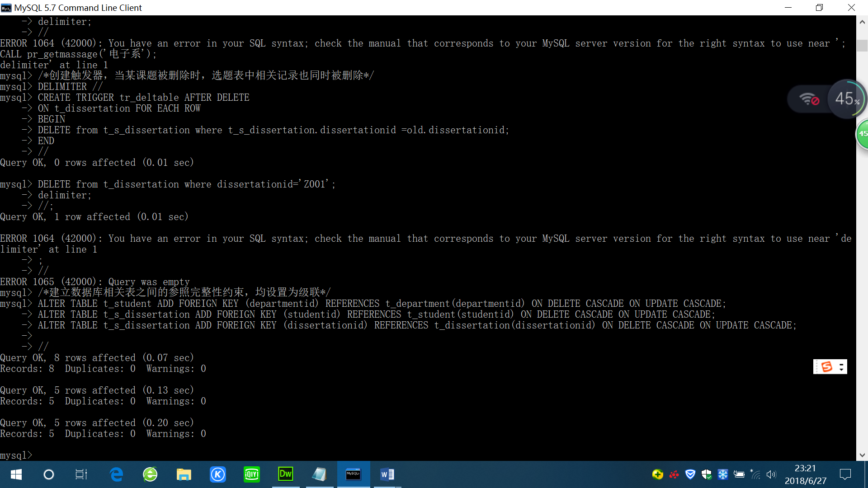The image size is (868, 488).
Task: Open the yellow-green tray icon
Action: (x=658, y=474)
